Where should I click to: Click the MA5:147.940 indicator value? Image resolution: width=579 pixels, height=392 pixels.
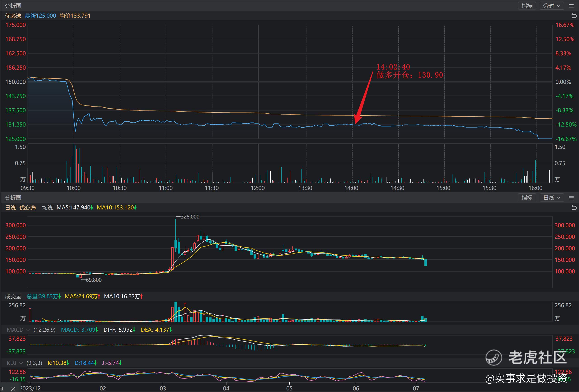[x=75, y=208]
